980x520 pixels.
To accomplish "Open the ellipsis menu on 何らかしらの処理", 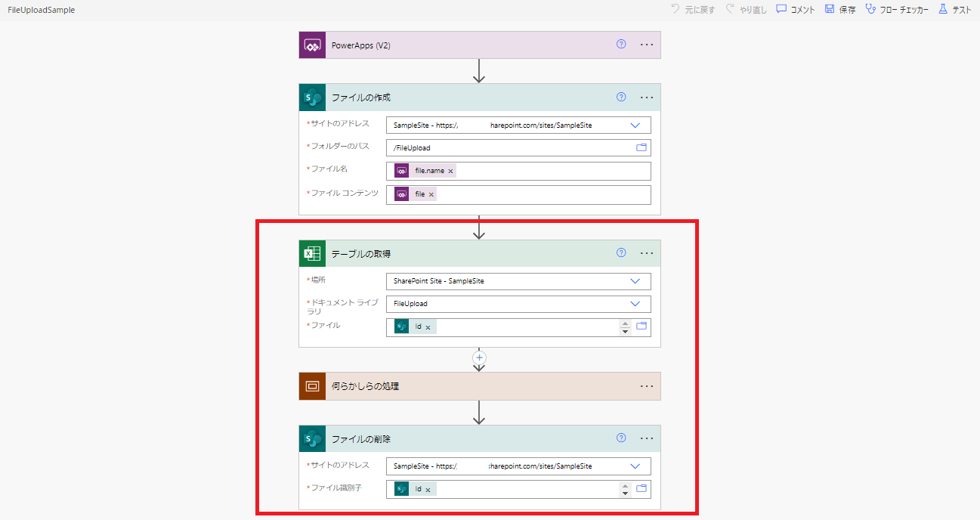I will [x=646, y=386].
